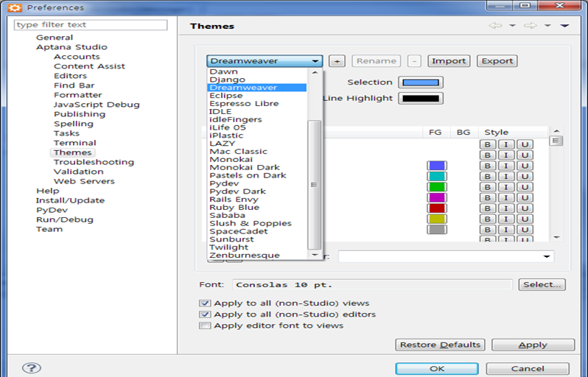Toggle bold B in the red swatch row

pyautogui.click(x=488, y=208)
